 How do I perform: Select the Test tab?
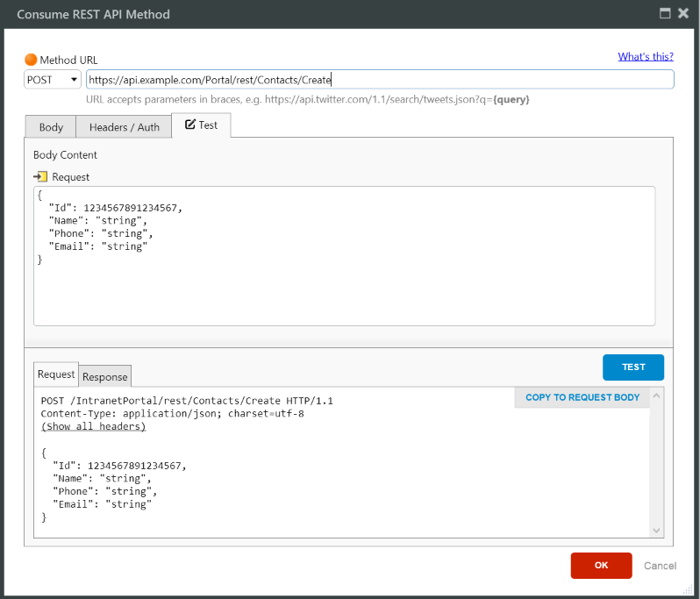tap(201, 125)
